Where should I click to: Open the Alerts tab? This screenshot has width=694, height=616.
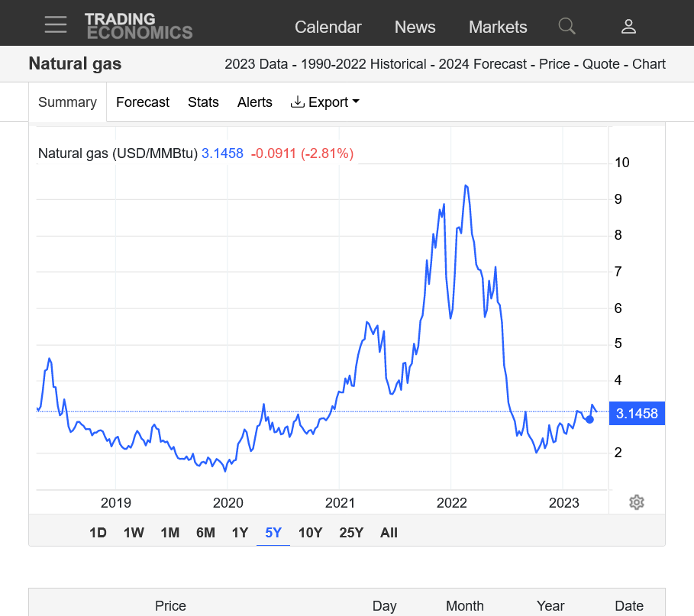254,102
